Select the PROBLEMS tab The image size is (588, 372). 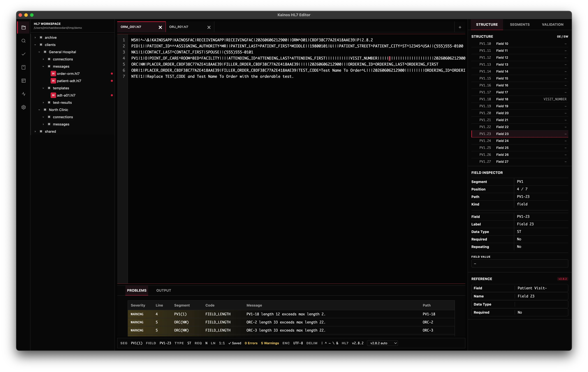(x=137, y=290)
